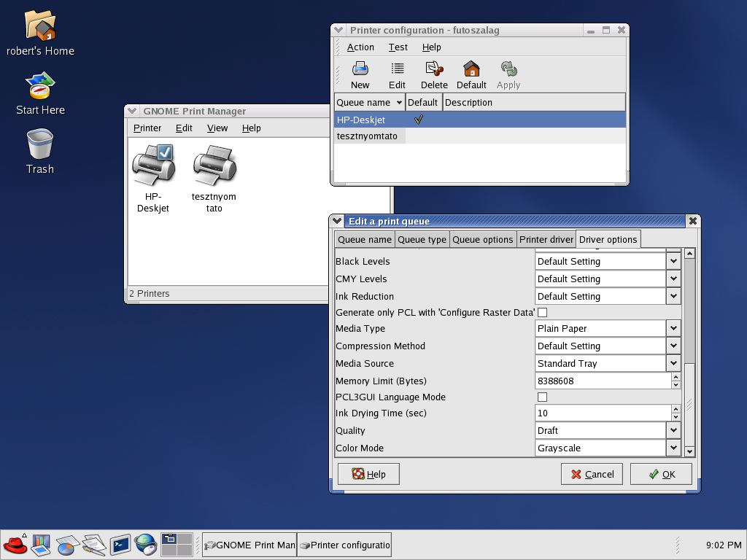Increase Memory Limit with the up stepper
This screenshot has width=747, height=560.
coord(676,377)
